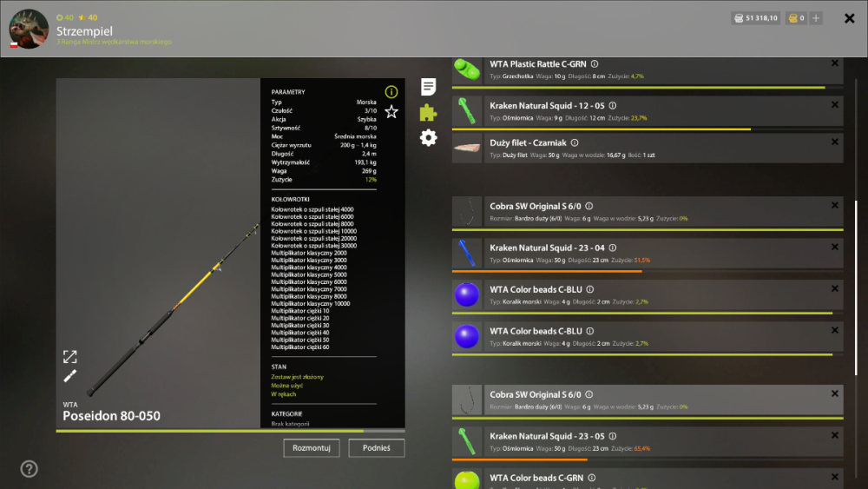Screen dimensions: 868x489
Task: Show info for Duży filet - Czarniak
Action: point(575,143)
